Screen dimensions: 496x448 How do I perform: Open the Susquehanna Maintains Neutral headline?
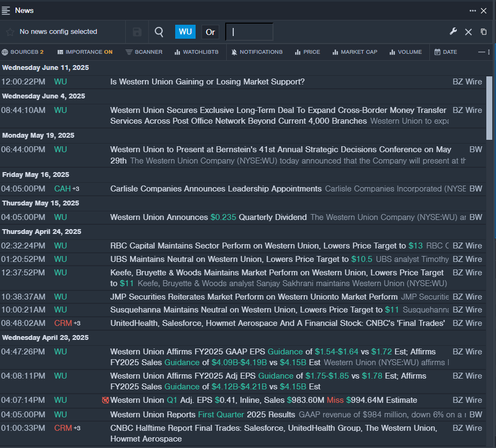(x=254, y=310)
